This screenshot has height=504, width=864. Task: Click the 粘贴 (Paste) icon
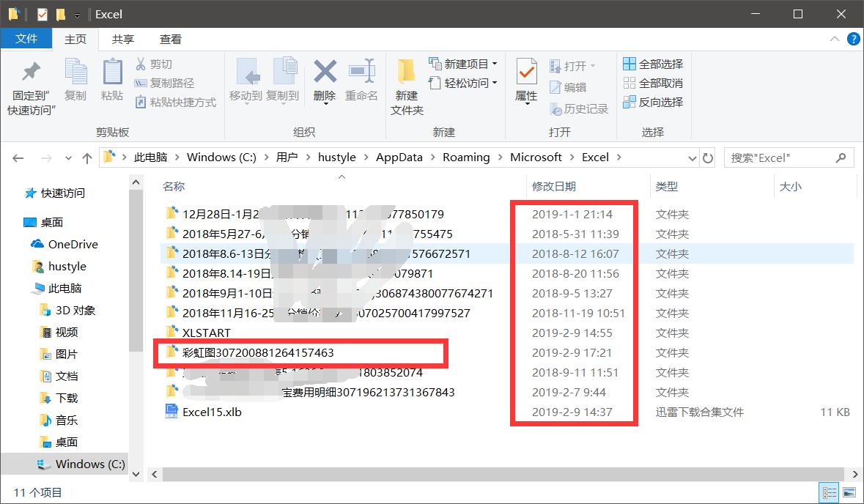tap(111, 83)
